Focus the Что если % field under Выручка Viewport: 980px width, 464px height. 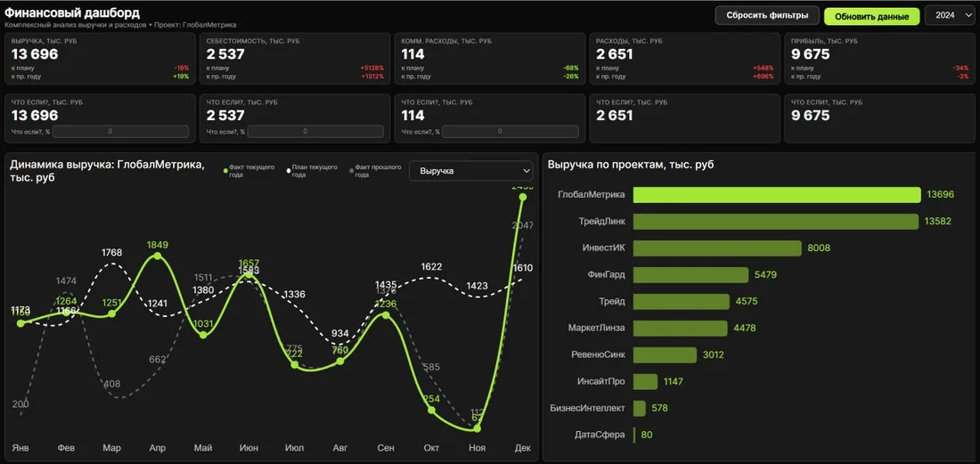click(x=120, y=131)
